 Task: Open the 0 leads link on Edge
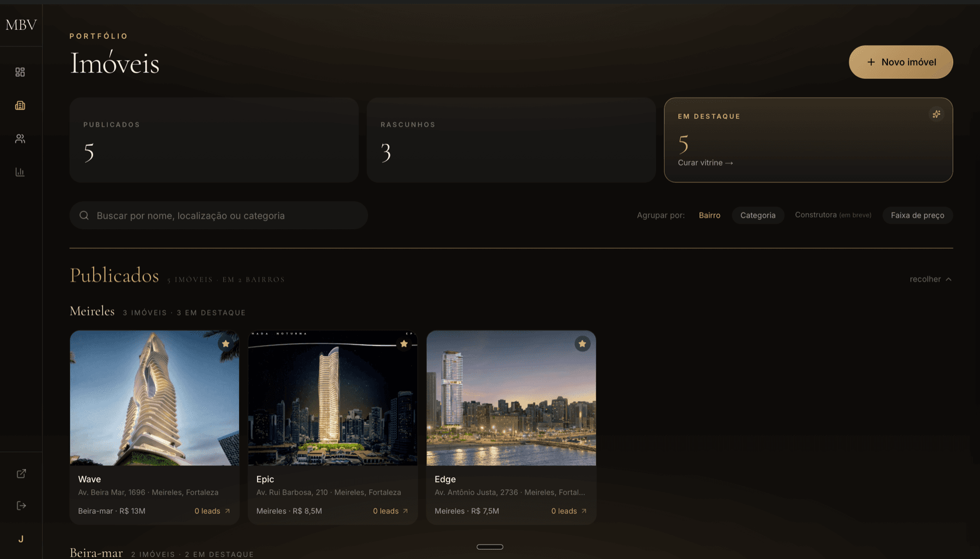[569, 511]
